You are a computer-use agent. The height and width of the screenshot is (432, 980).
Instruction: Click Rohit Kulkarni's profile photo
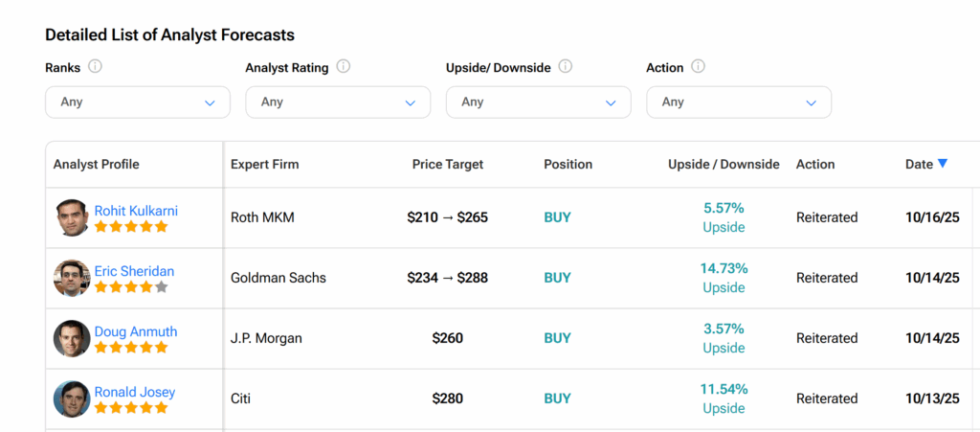pos(72,217)
